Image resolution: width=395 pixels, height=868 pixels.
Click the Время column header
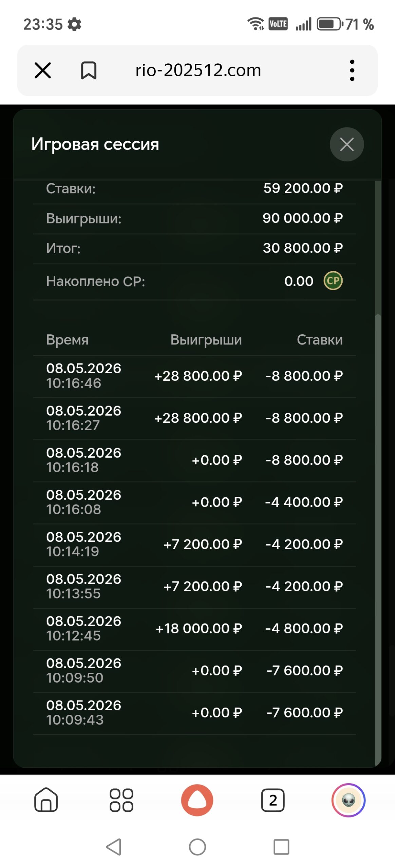pos(67,340)
